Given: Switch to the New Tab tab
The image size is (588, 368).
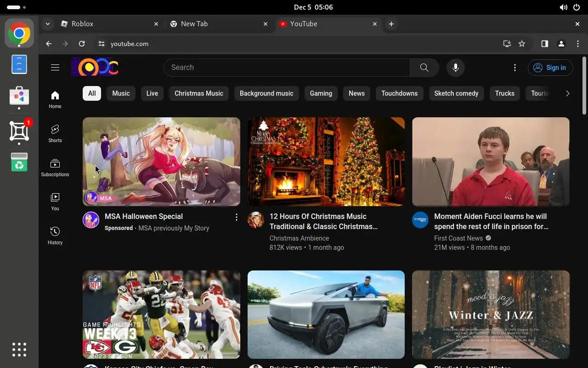Looking at the screenshot, I should pos(219,24).
